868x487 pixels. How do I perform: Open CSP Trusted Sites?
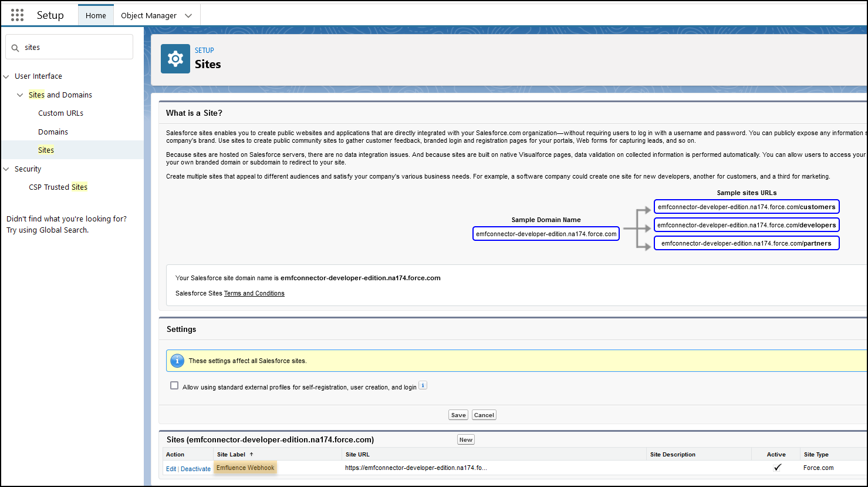[58, 187]
